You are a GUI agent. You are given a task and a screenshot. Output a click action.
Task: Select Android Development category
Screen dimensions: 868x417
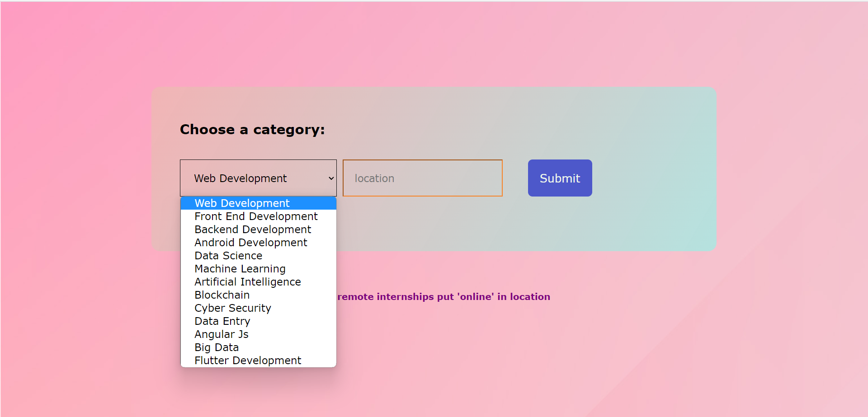pyautogui.click(x=250, y=243)
